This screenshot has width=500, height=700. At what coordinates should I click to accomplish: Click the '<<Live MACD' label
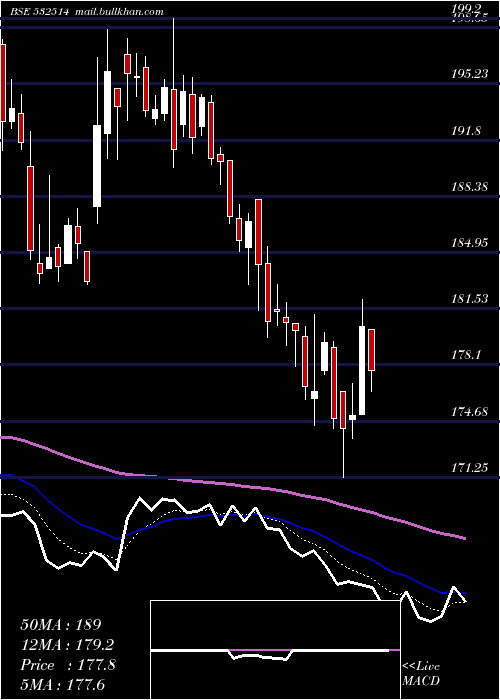tap(421, 674)
